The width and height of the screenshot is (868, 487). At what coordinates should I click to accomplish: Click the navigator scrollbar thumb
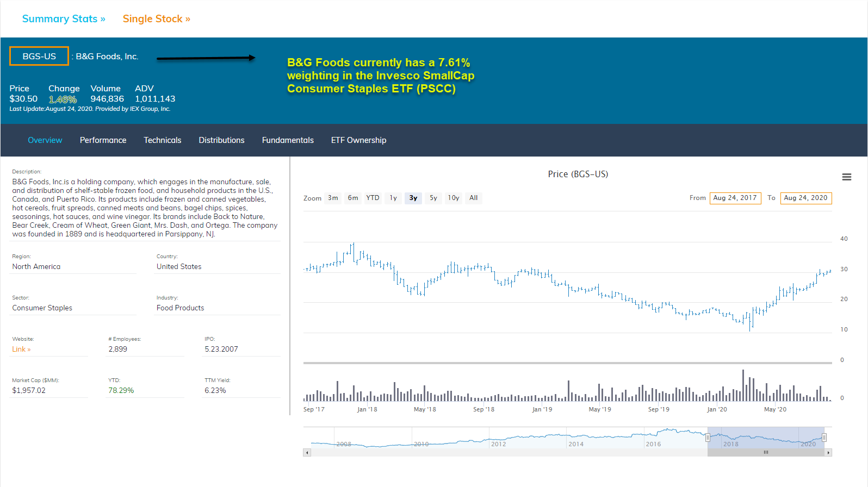pos(766,452)
